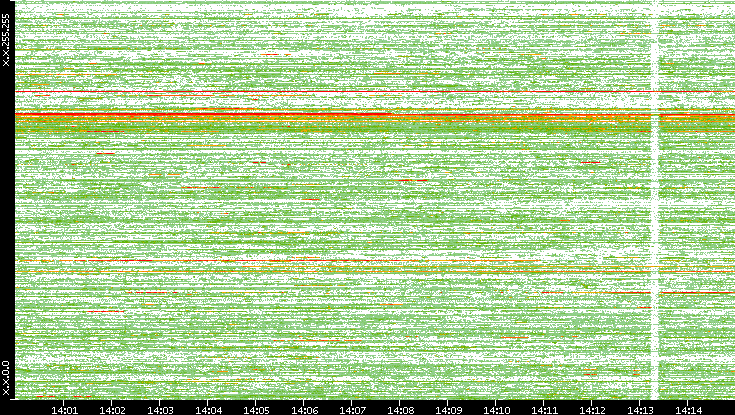735x415 pixels.
Task: Click the 14:09 time axis label
Action: pyautogui.click(x=448, y=410)
